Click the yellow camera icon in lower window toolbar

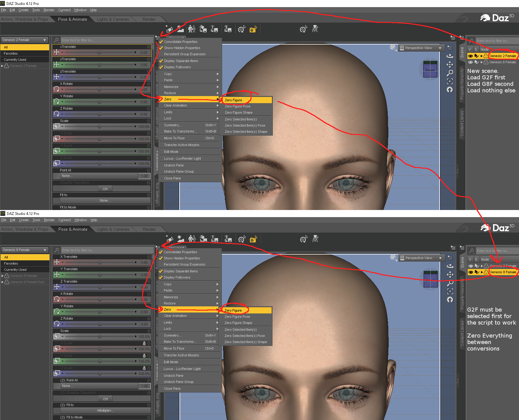click(x=253, y=239)
